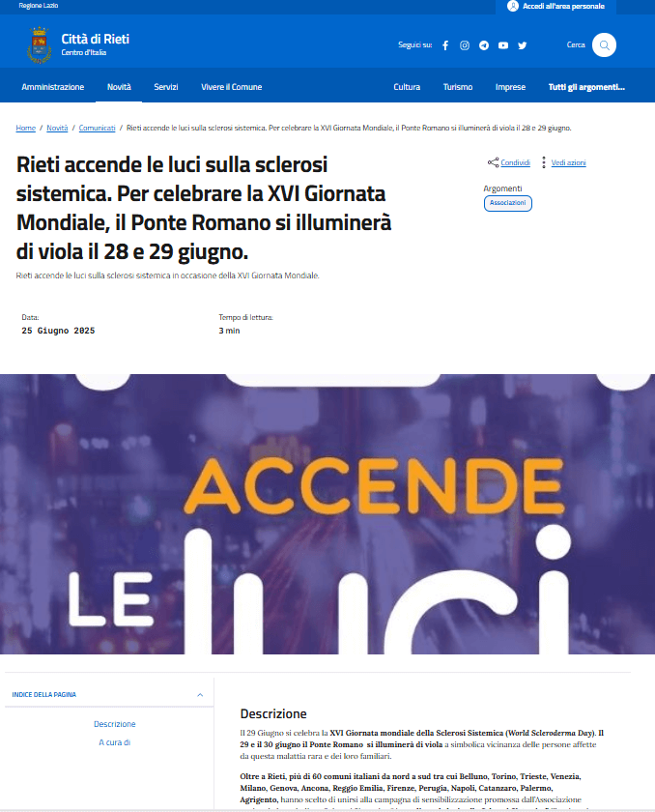Click the Città di Rieti crest logo
The image size is (655, 812).
click(40, 45)
